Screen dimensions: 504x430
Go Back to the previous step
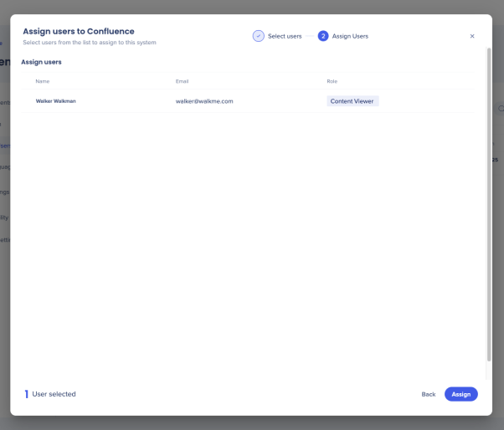[x=428, y=394]
